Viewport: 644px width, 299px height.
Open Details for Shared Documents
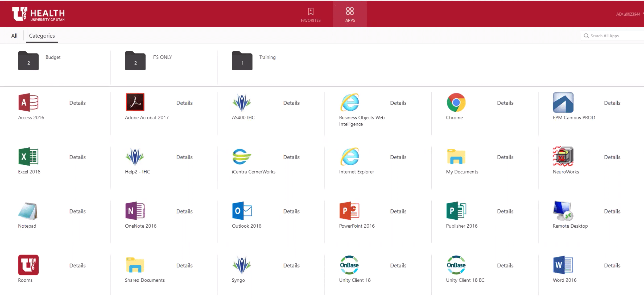184,265
